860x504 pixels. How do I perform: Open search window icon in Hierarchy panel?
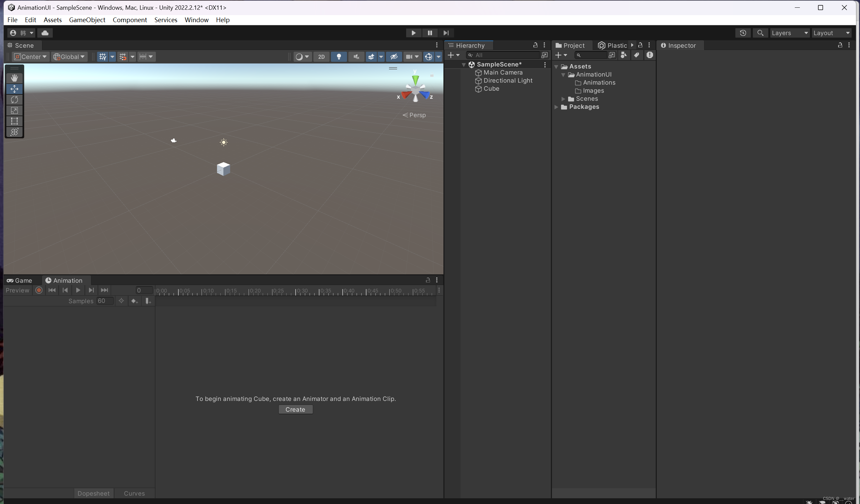click(x=544, y=55)
